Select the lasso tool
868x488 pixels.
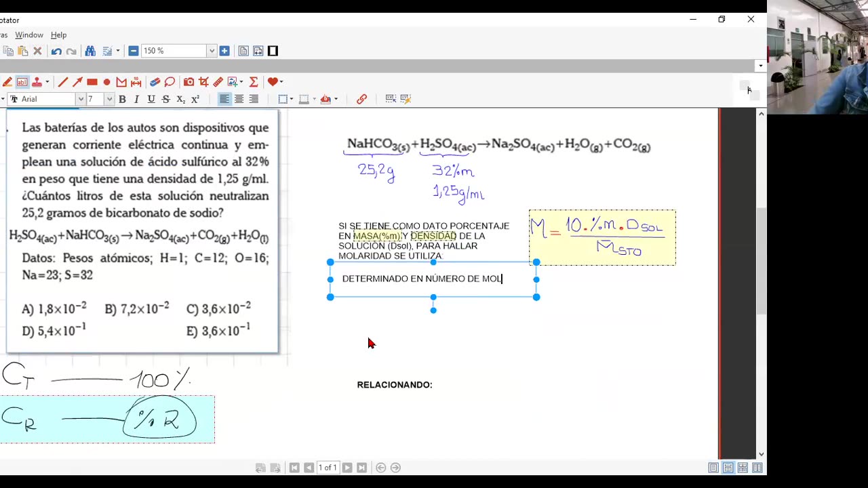coord(170,82)
